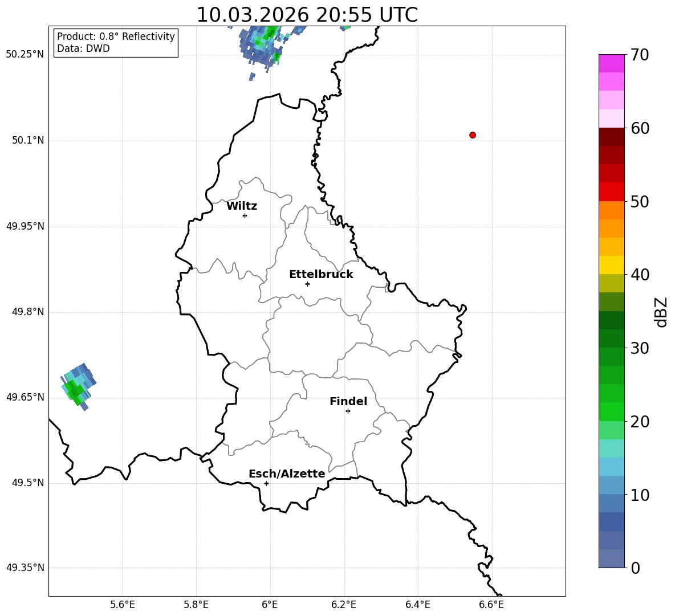Image resolution: width=675 pixels, height=616 pixels.
Task: Click the 49.95°N latitude label
Action: coord(25,226)
